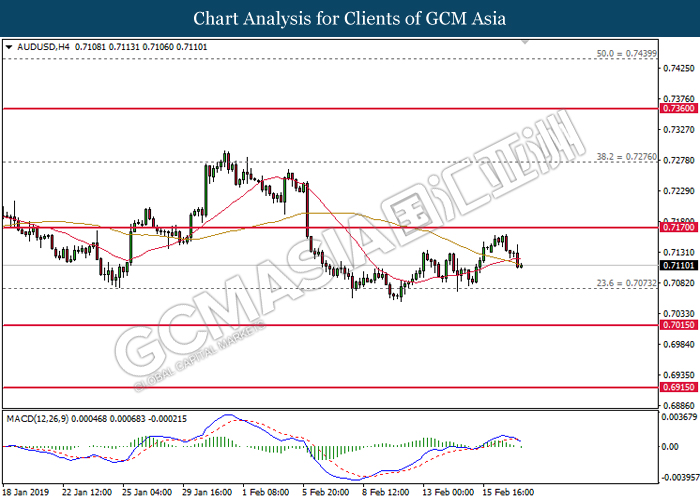Click the 25 Jan 04:00 time label

147,492
